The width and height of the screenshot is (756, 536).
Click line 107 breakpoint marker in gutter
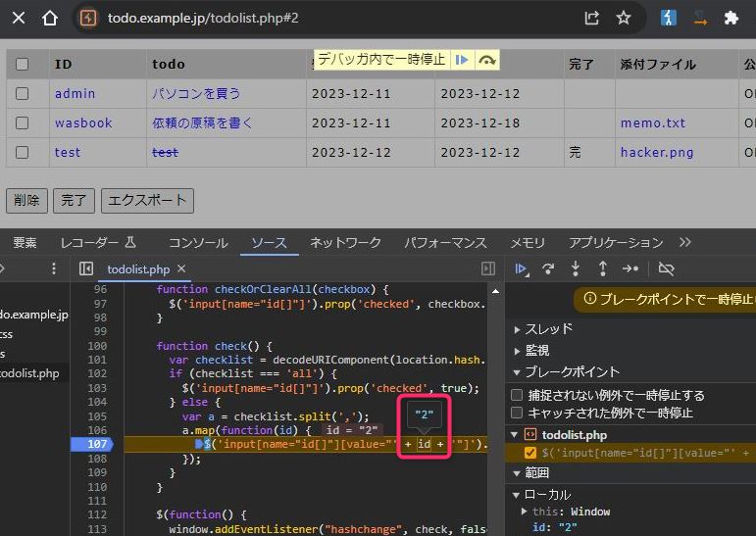pos(91,444)
